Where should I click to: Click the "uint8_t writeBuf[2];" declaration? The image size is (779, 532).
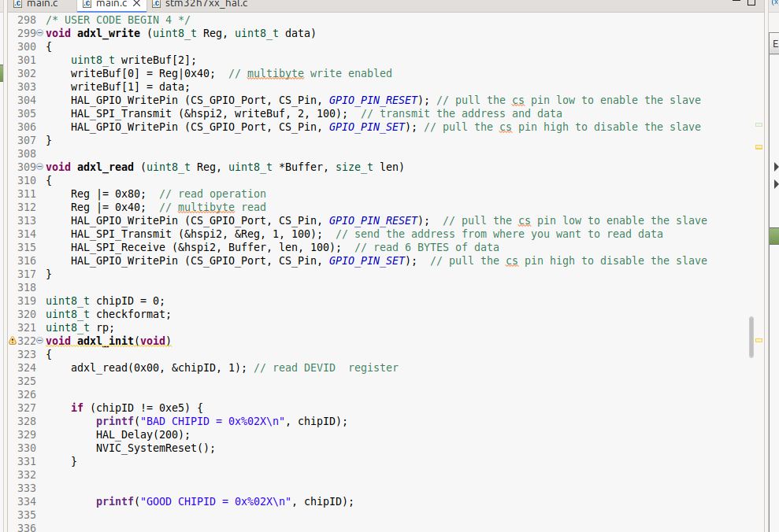point(133,60)
